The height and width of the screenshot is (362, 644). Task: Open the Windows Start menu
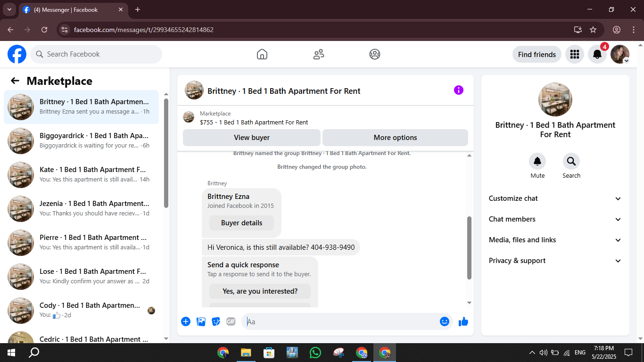(10, 353)
